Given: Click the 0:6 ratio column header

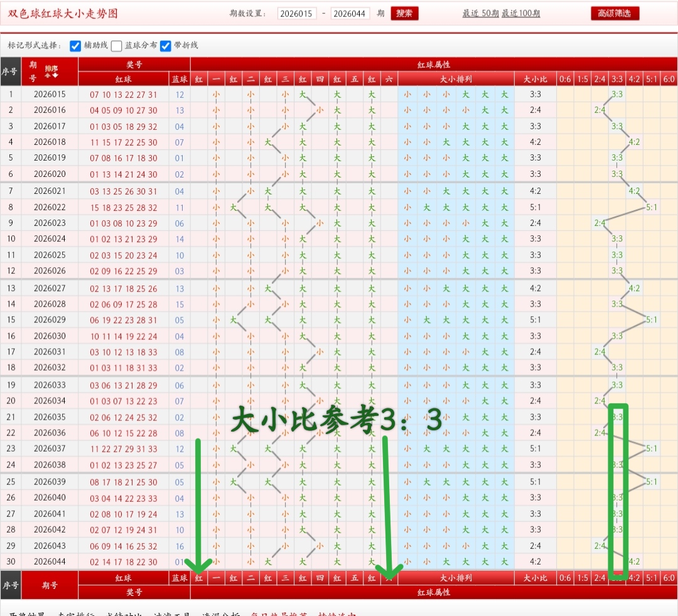Looking at the screenshot, I should click(x=565, y=80).
